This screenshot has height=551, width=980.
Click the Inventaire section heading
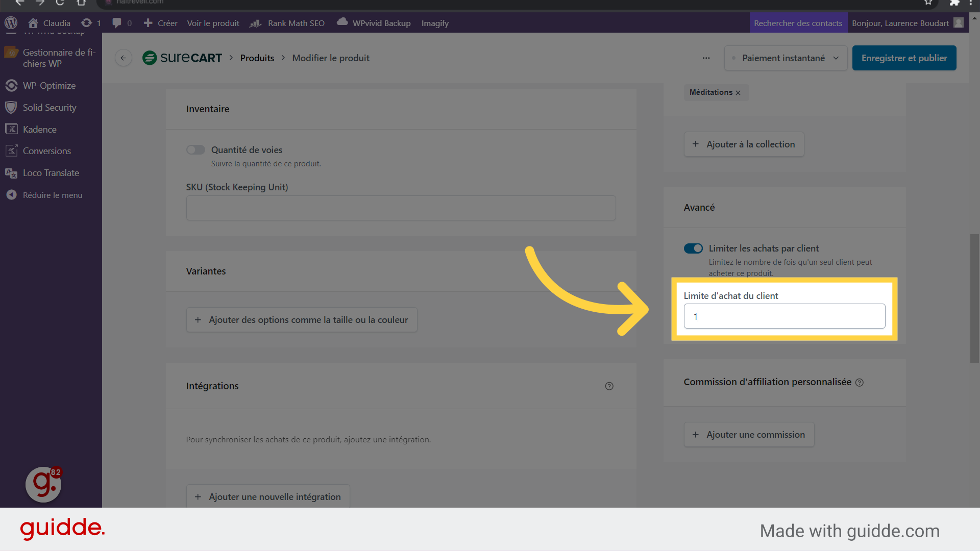click(x=207, y=109)
